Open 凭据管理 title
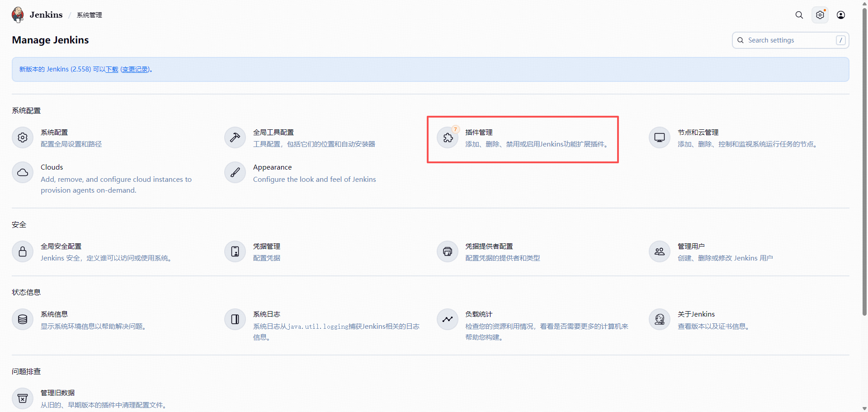The image size is (868, 412). pyautogui.click(x=267, y=246)
